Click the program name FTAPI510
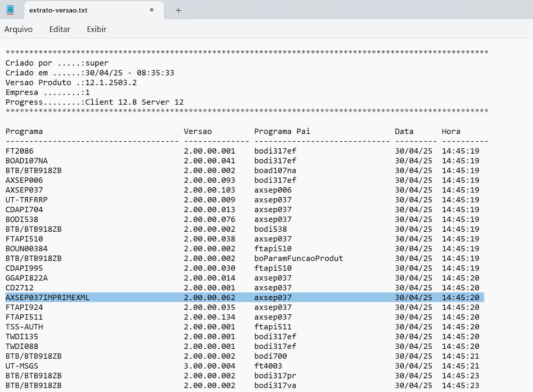The image size is (533, 392). pos(24,239)
